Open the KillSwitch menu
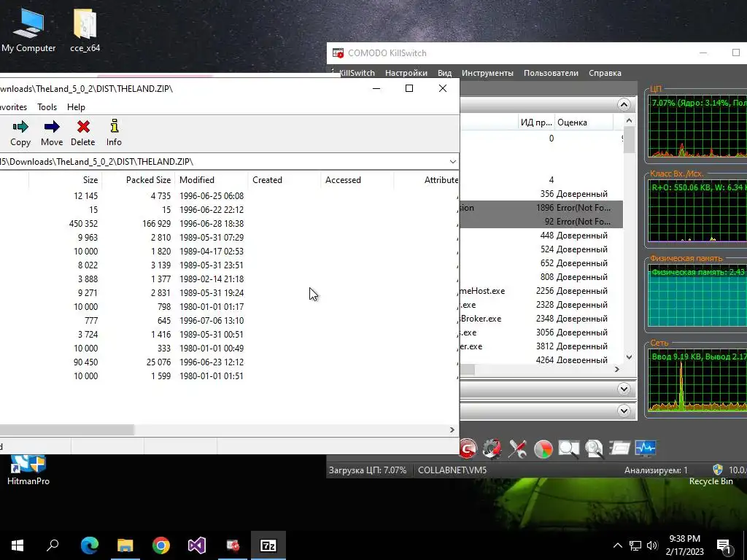 tap(355, 73)
